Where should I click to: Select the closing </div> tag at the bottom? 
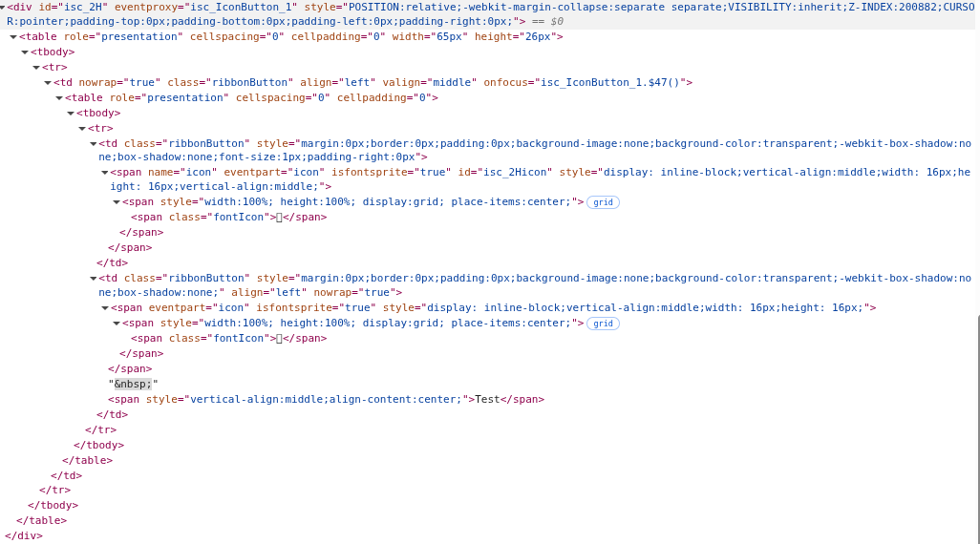[24, 536]
